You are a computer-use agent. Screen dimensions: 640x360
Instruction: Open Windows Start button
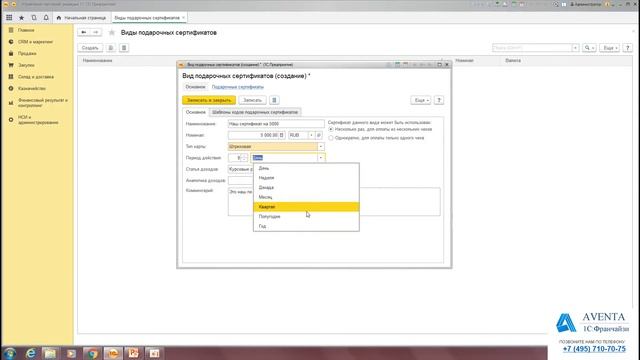coord(10,353)
